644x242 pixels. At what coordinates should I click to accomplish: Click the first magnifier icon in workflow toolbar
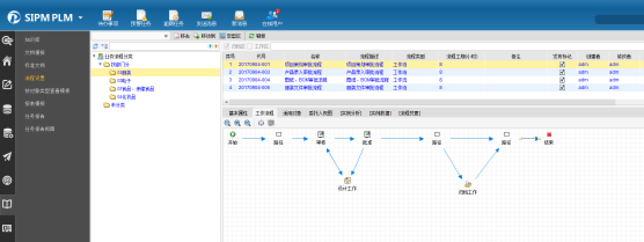(227, 123)
